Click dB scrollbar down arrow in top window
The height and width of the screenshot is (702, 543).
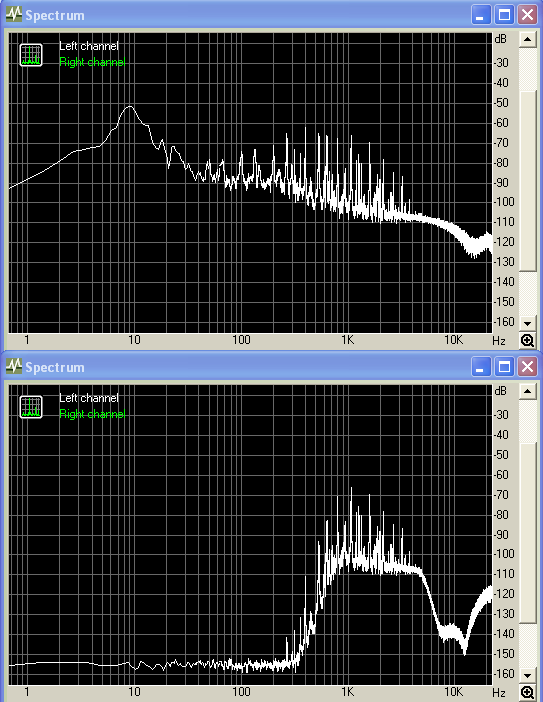[x=527, y=323]
